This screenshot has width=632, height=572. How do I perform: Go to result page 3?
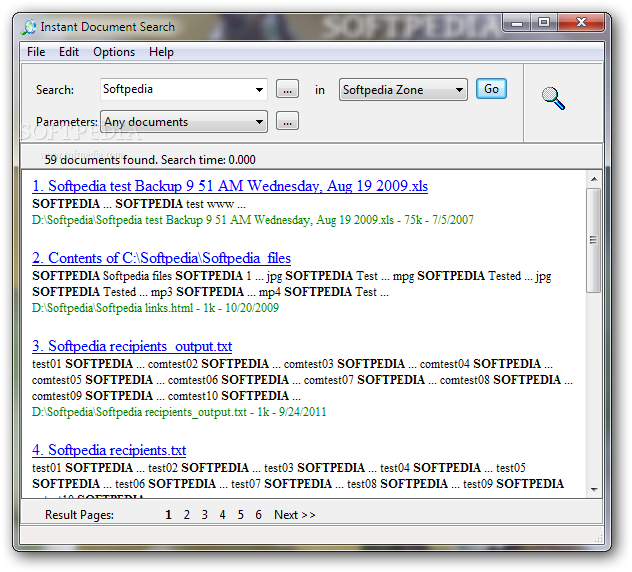[x=205, y=515]
